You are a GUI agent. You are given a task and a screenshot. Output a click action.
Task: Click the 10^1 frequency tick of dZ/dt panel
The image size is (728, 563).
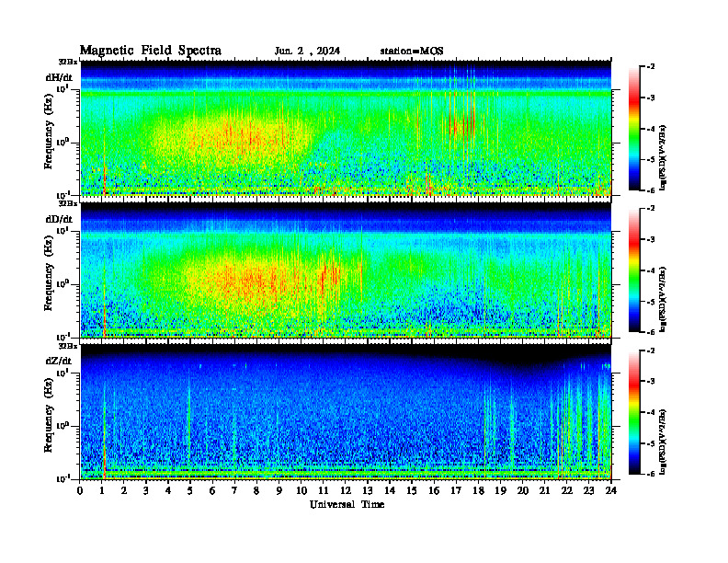click(x=63, y=373)
